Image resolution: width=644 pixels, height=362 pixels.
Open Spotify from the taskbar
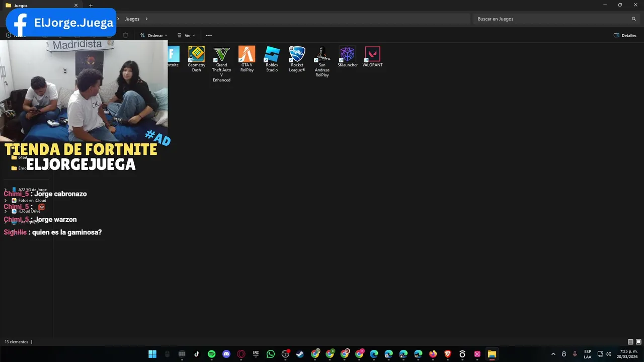tap(211, 354)
